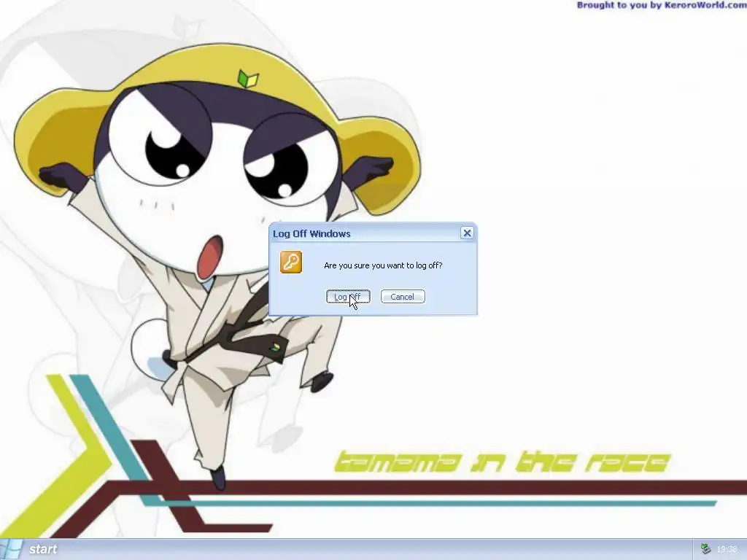Cancel the log off dialog
The height and width of the screenshot is (560, 747).
point(403,297)
